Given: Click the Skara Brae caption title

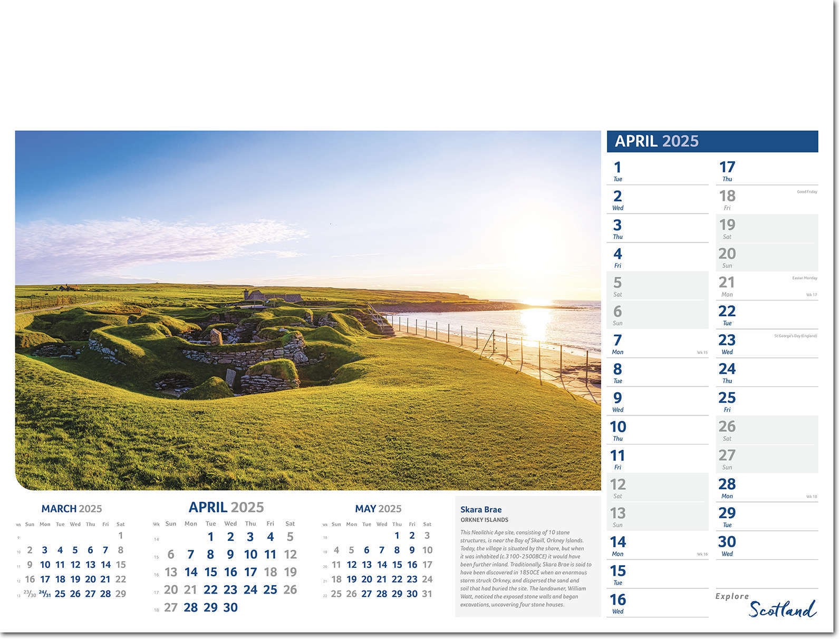Looking at the screenshot, I should pyautogui.click(x=481, y=509).
